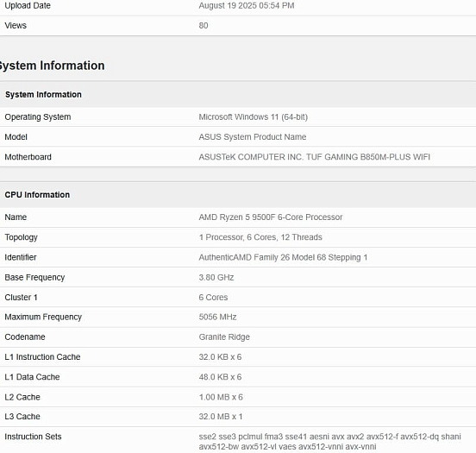
Task: Click the Base Frequency label
Action: click(x=34, y=277)
